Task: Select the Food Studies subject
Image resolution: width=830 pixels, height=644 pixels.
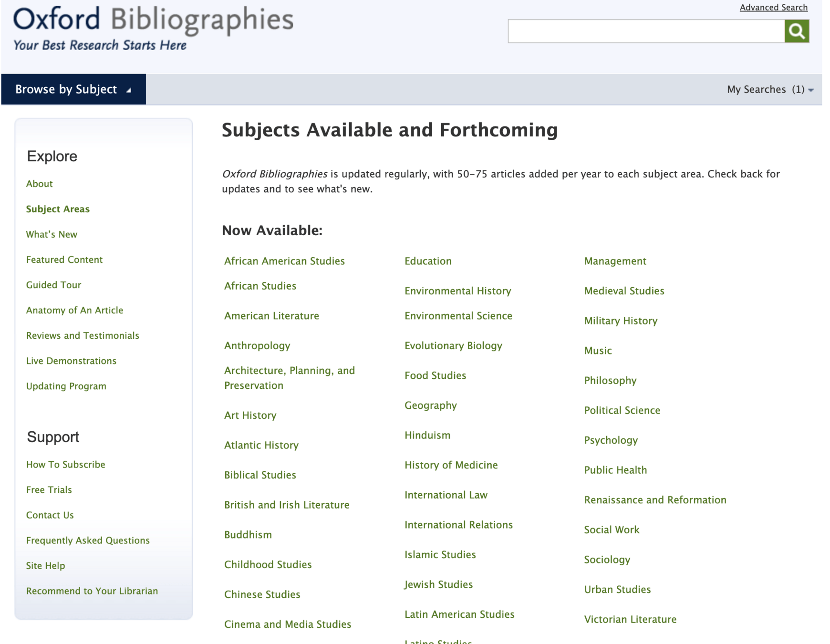Action: pyautogui.click(x=435, y=375)
